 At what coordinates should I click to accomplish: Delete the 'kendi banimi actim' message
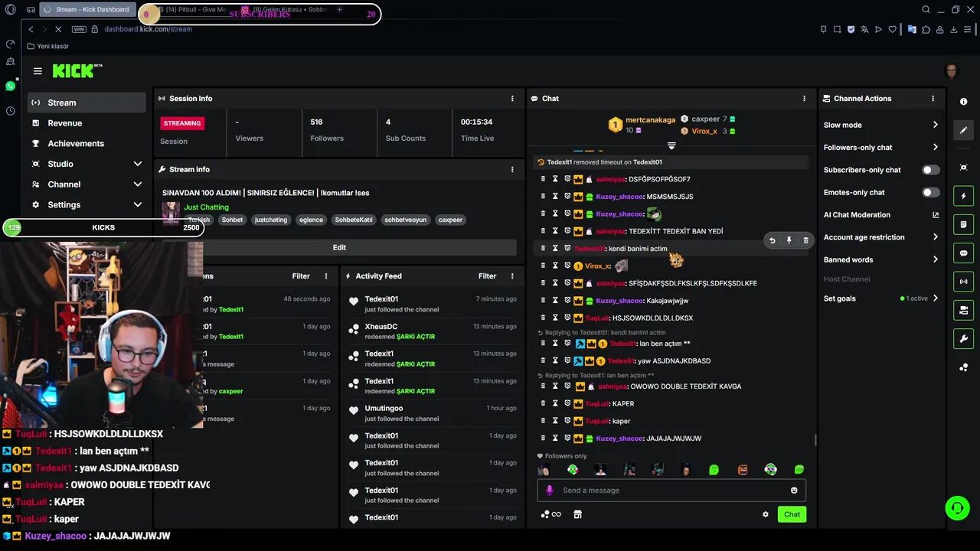click(x=805, y=240)
